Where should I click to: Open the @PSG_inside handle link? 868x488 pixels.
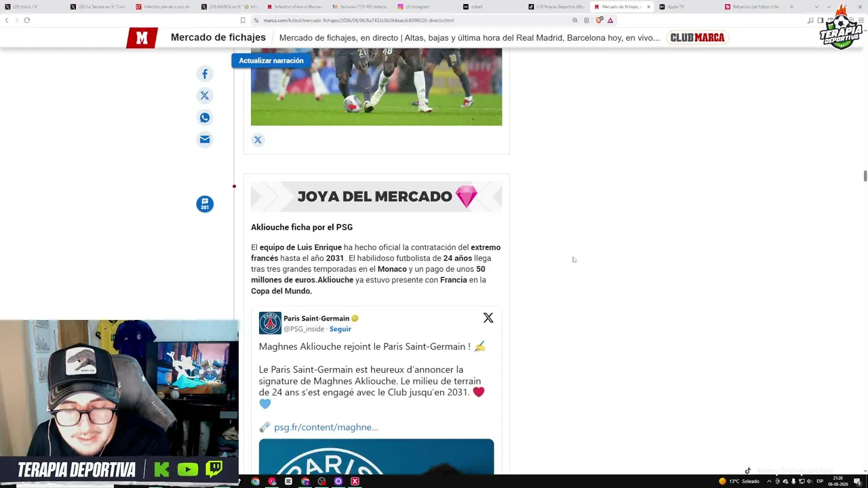tap(304, 329)
